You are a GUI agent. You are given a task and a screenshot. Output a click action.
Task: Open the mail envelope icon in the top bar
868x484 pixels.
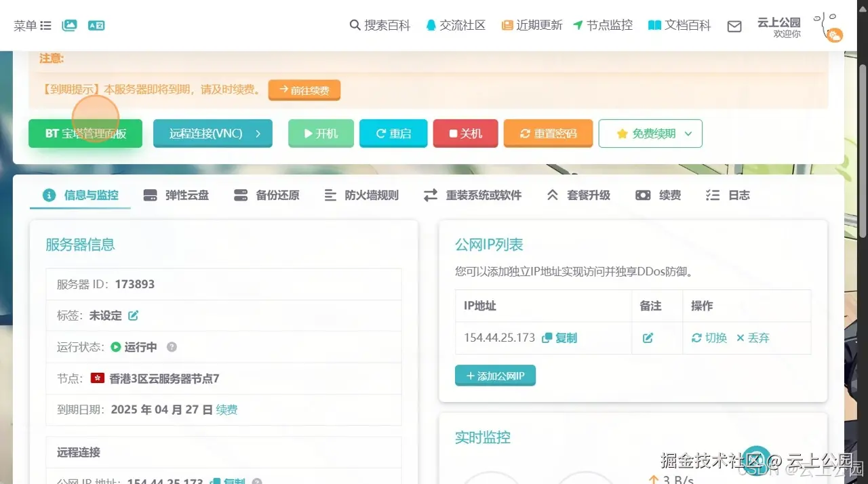pos(734,25)
